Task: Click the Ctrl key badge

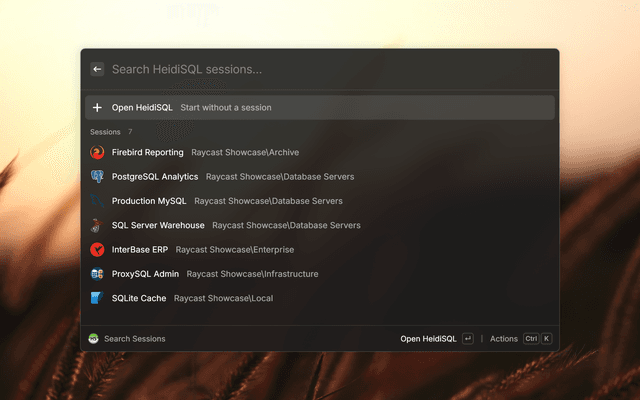Action: tap(531, 339)
